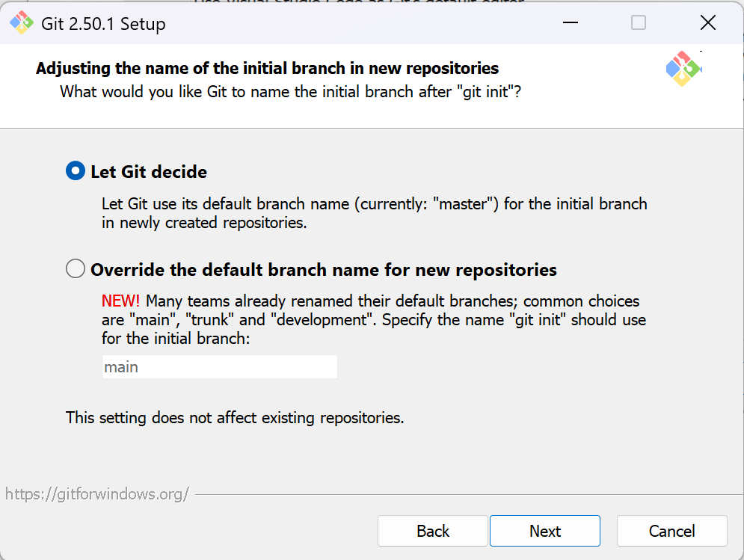Go to the Next setup page

pos(544,531)
